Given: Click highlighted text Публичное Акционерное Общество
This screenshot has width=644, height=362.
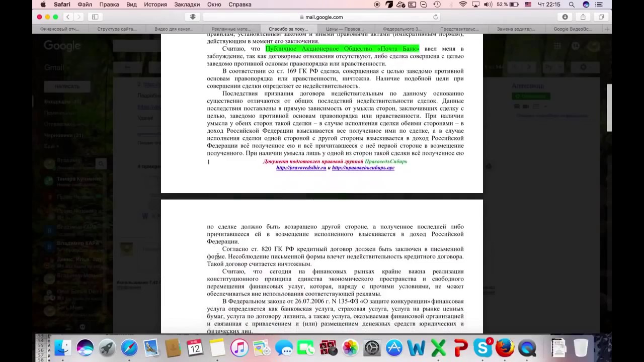Looking at the screenshot, I should point(342,49).
